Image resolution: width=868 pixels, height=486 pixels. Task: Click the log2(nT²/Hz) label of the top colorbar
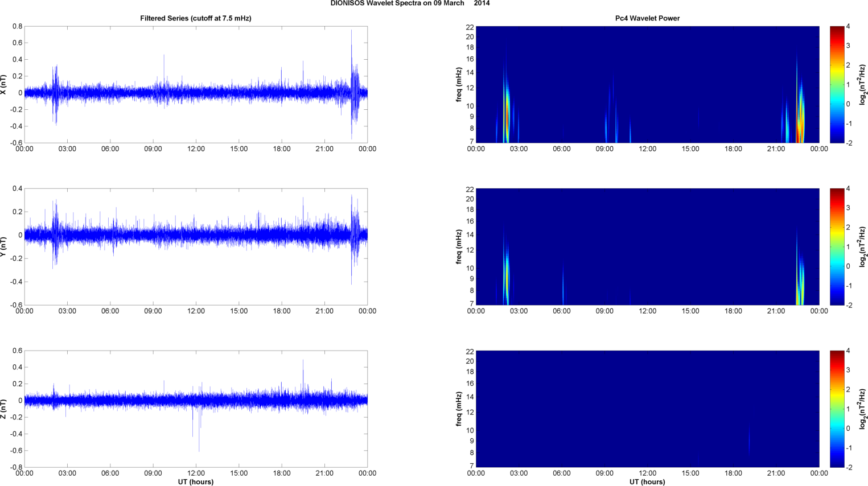point(863,84)
